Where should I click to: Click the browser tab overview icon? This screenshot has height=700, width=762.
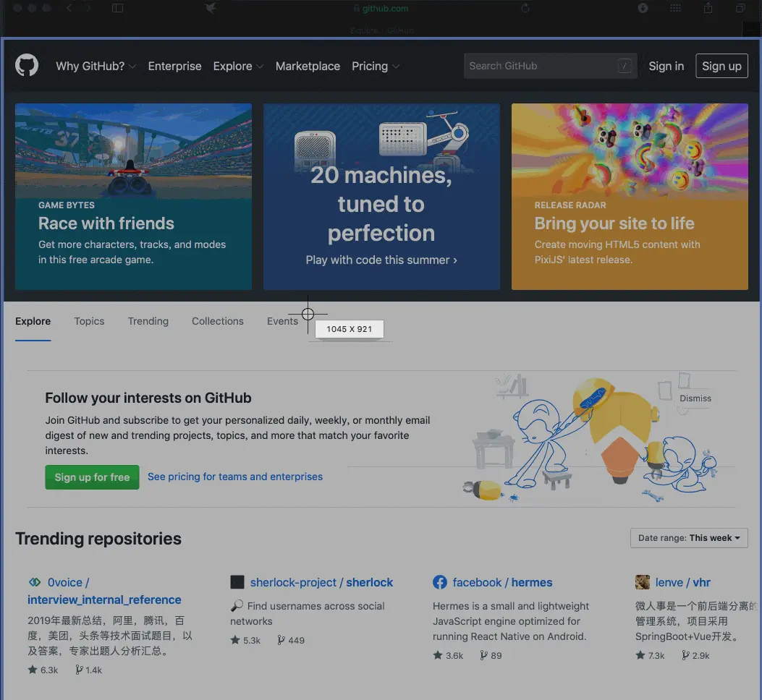coord(740,8)
